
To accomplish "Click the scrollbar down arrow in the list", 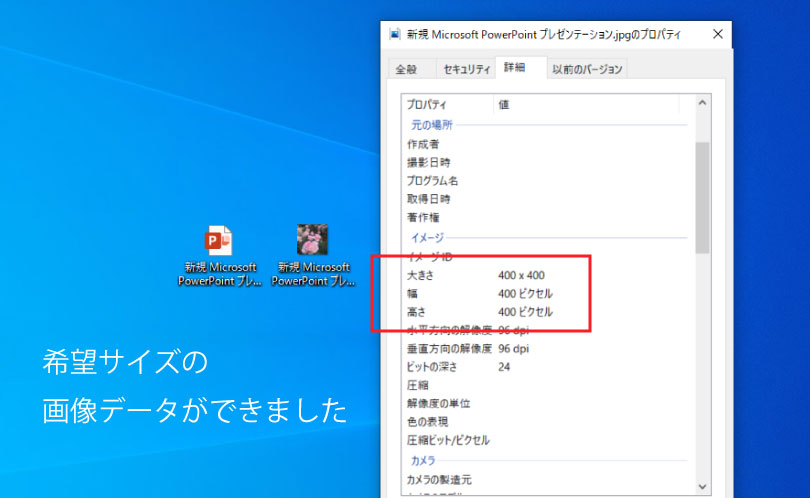I will (702, 488).
